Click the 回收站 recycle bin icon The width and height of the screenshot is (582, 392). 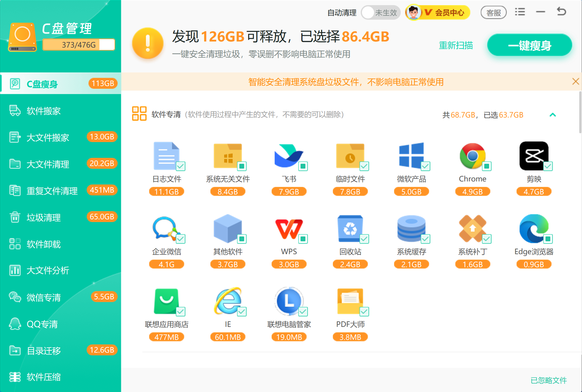click(x=350, y=228)
